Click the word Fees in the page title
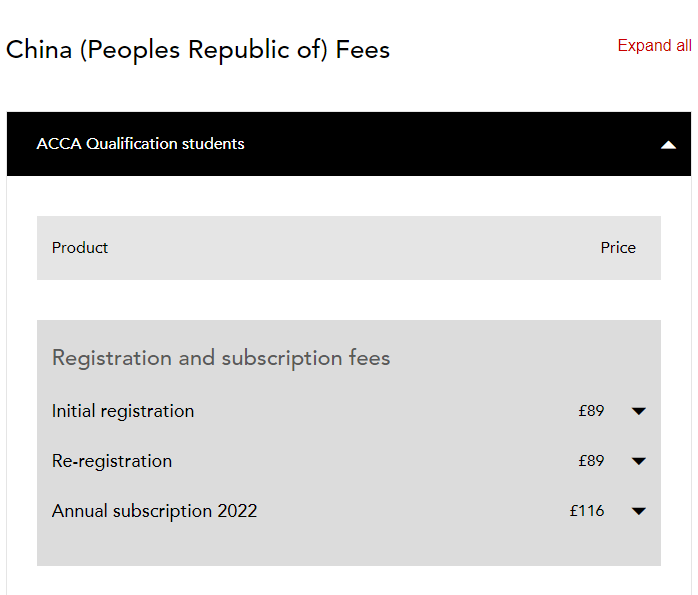This screenshot has height=595, width=698. pos(363,50)
